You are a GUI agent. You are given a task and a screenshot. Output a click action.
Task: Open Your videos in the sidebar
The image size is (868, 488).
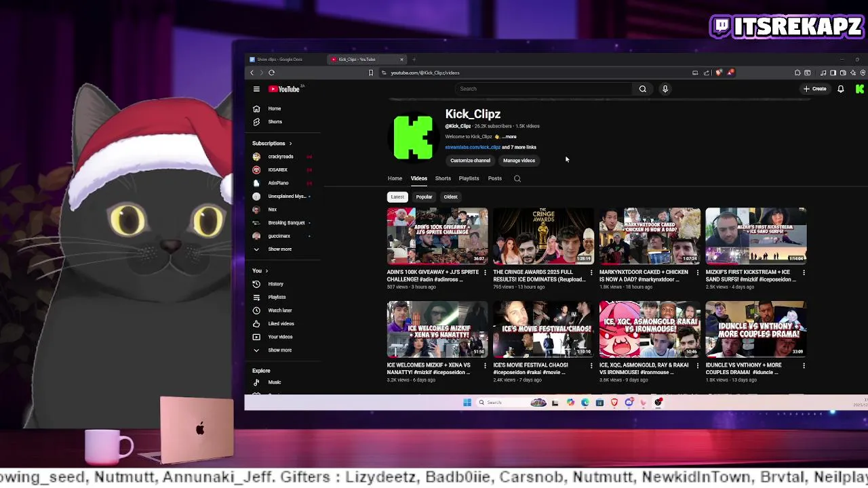click(x=280, y=337)
